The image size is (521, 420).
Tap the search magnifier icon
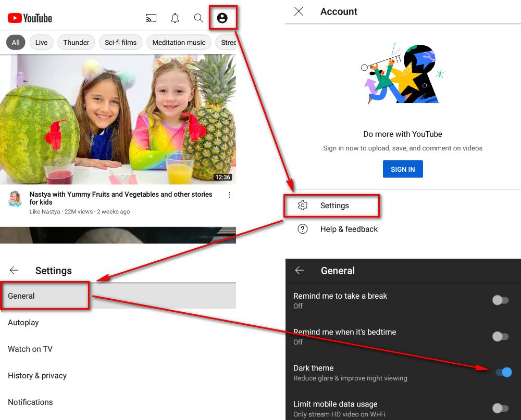pos(199,18)
